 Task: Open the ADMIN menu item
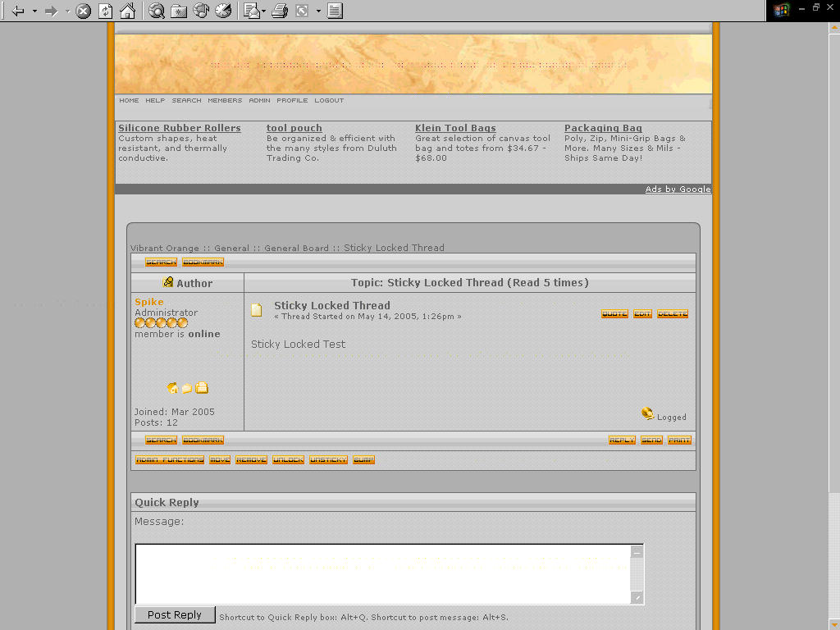tap(259, 100)
